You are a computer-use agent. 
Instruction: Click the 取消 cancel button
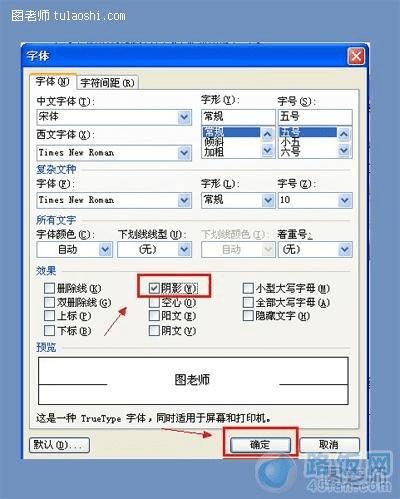(x=329, y=444)
